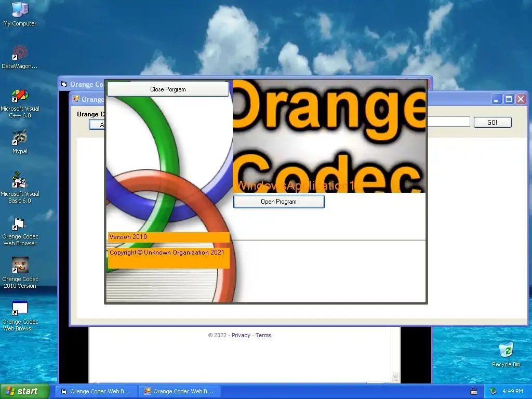Viewport: 532px width, 399px height.
Task: Click the on-screen keyboard tray icon
Action: [474, 392]
